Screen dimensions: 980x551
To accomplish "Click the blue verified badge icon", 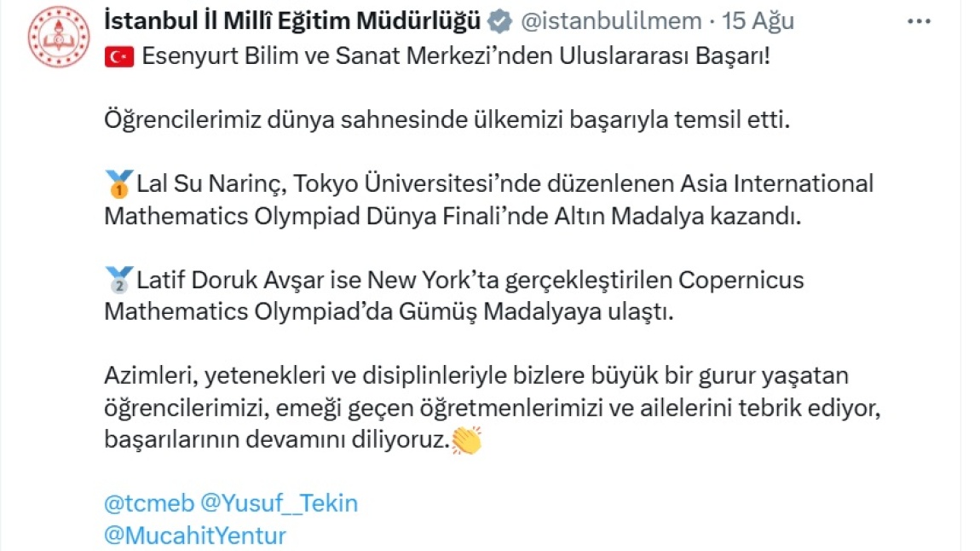I will pyautogui.click(x=499, y=22).
